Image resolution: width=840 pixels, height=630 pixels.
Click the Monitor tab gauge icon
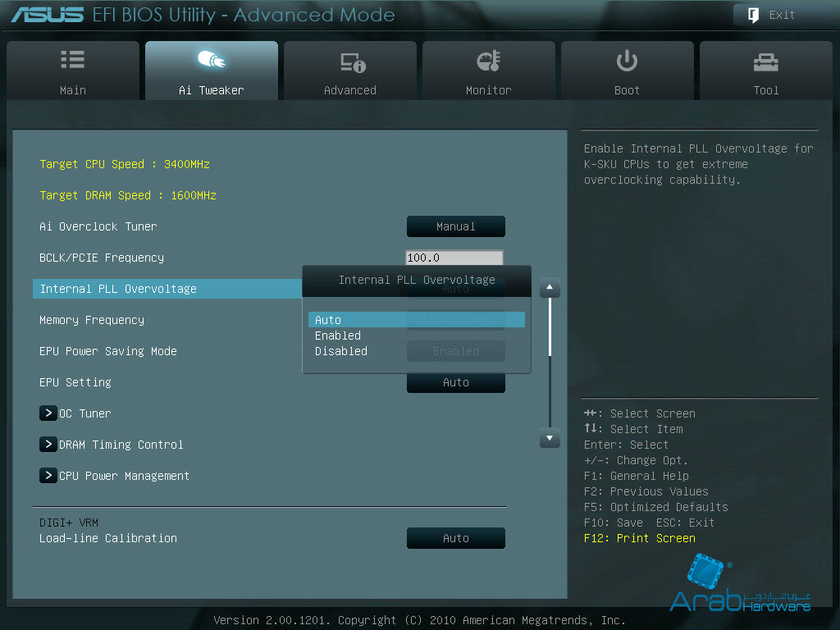coord(489,61)
